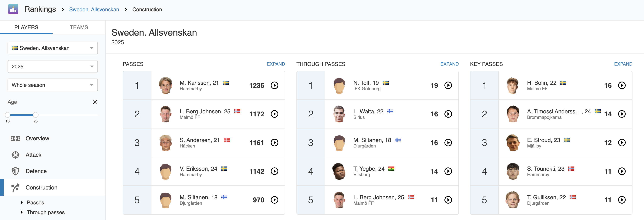
Task: Click the Attack crosshair icon
Action: pyautogui.click(x=15, y=155)
